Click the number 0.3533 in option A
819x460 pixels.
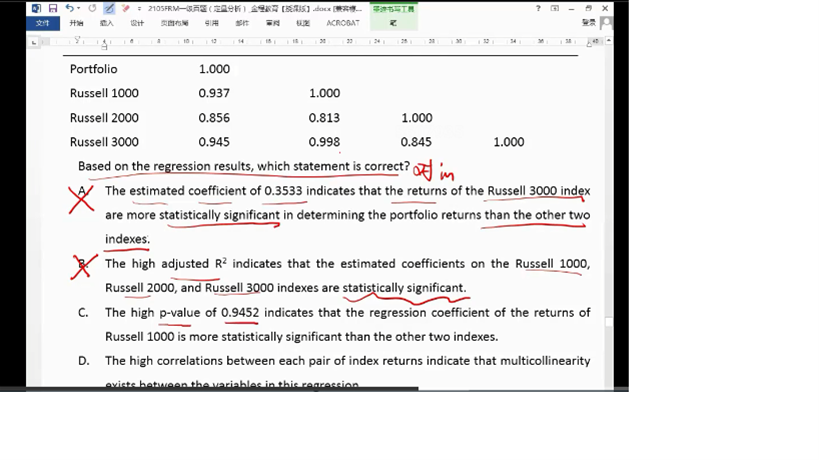tap(283, 191)
